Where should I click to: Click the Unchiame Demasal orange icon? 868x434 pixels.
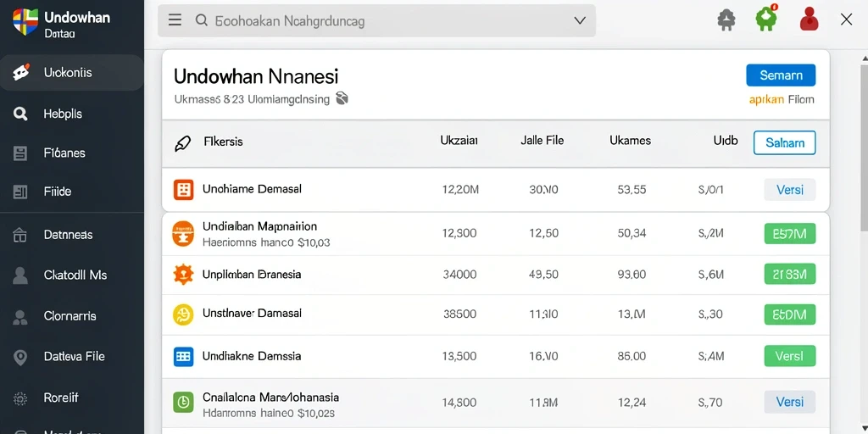click(183, 189)
